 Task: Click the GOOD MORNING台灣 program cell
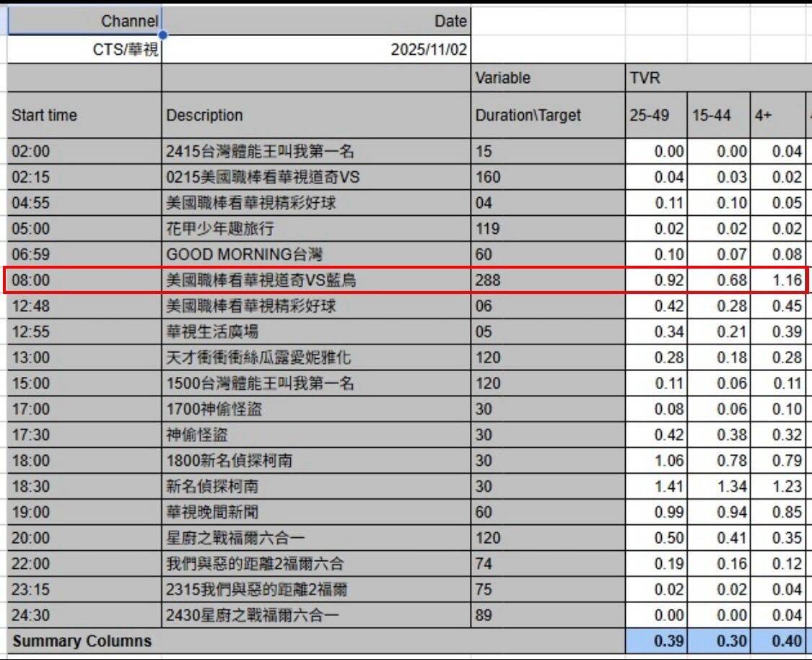click(x=316, y=254)
